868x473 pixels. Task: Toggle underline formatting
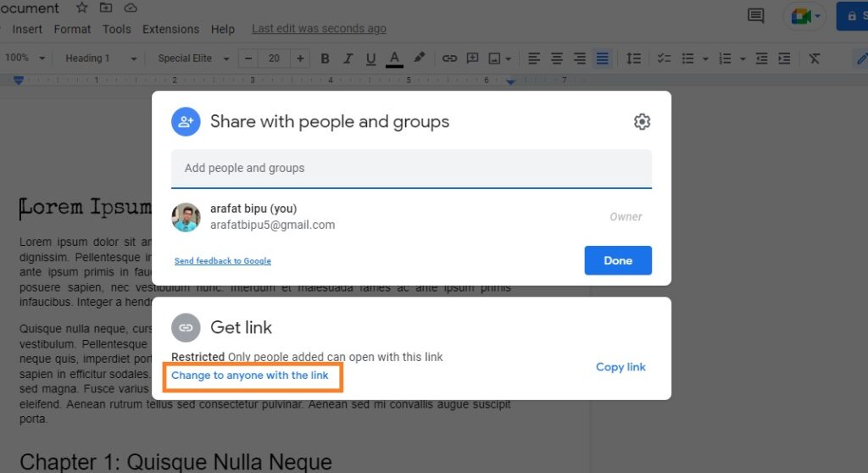click(371, 58)
